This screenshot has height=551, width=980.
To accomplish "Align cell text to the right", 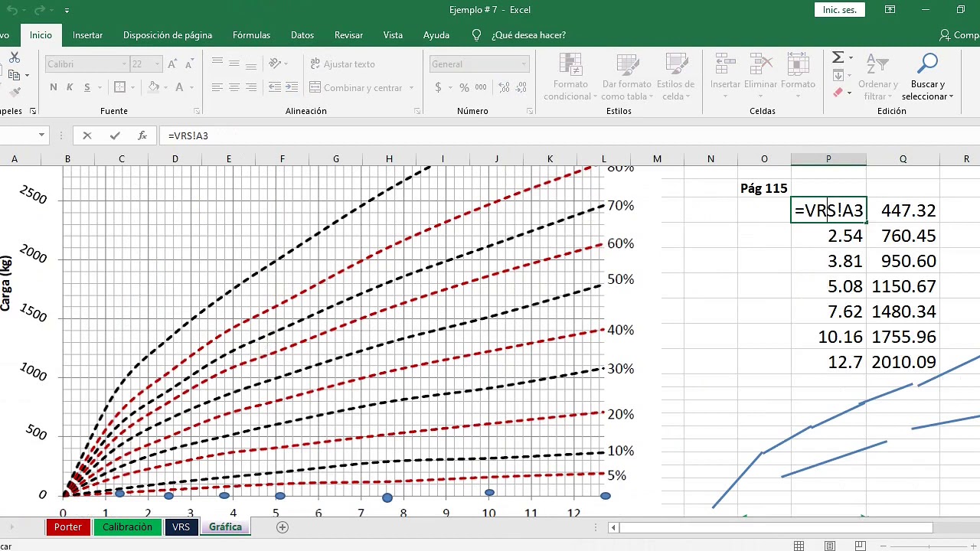I will [251, 88].
